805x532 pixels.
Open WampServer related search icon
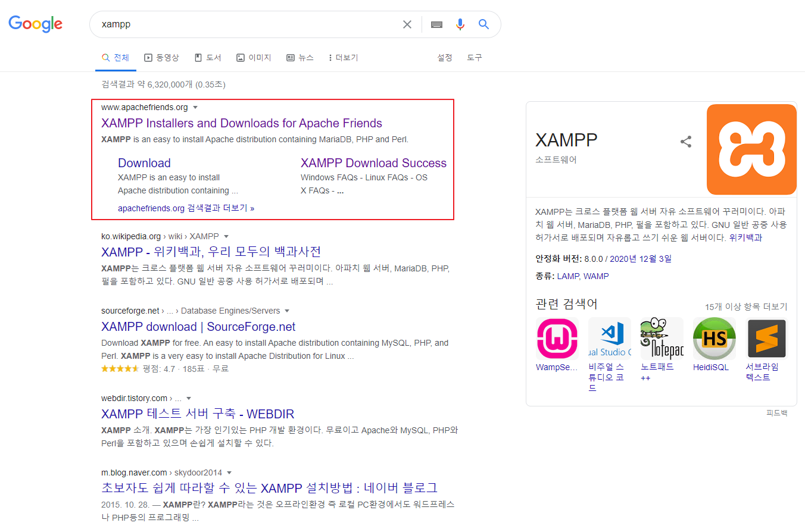pos(557,338)
